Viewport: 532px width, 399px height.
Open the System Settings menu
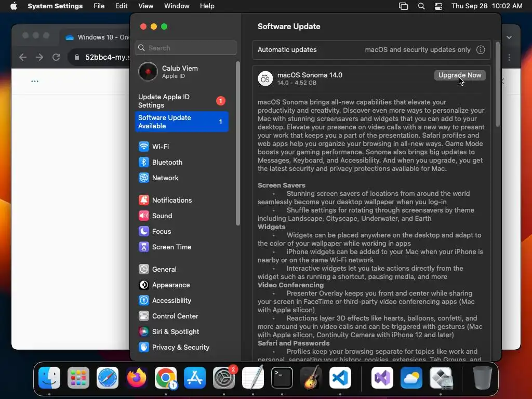point(55,6)
